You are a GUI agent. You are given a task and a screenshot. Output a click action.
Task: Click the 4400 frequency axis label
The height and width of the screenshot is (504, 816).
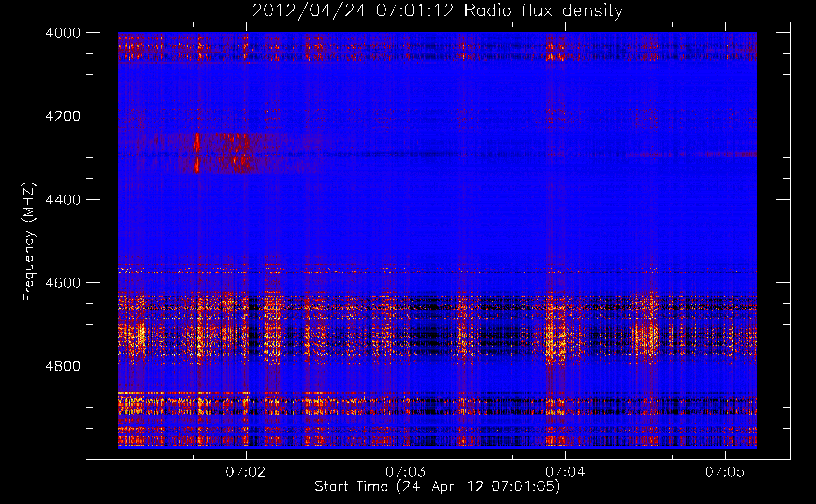63,200
